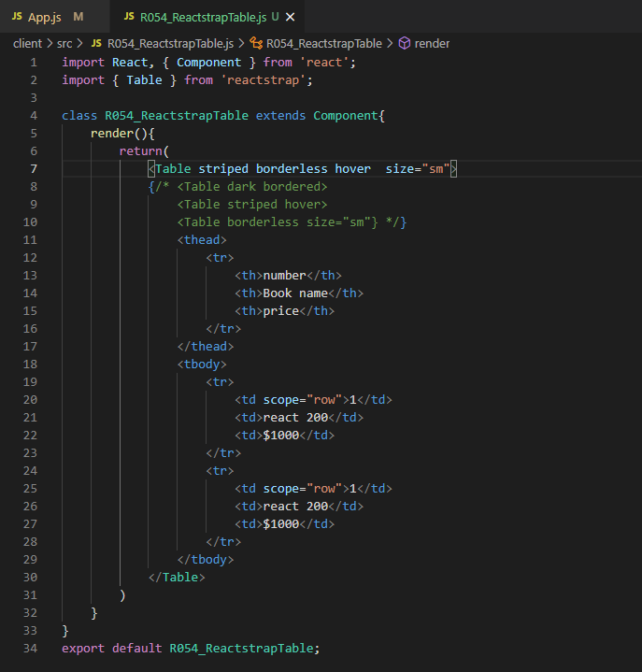Click the JS icon on App.js tab
The image size is (642, 672).
17,16
